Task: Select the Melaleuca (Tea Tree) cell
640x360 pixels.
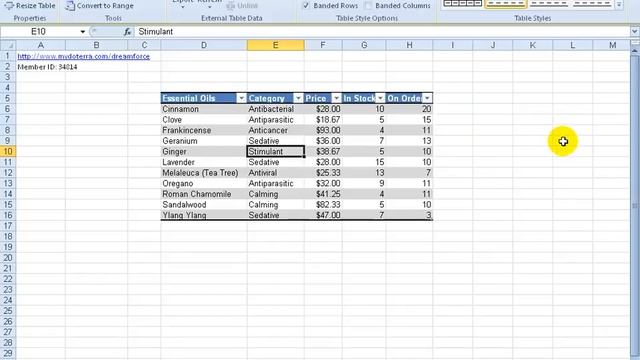Action: click(x=204, y=172)
